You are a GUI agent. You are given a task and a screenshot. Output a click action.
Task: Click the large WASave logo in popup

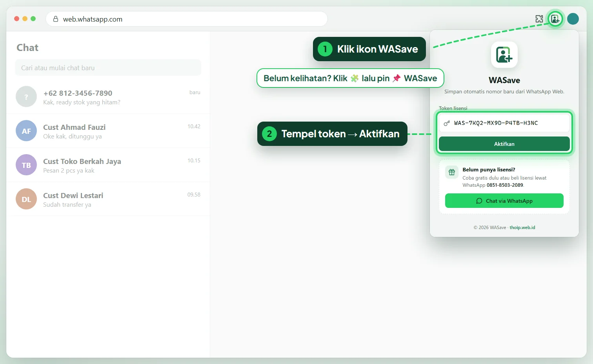pos(504,55)
